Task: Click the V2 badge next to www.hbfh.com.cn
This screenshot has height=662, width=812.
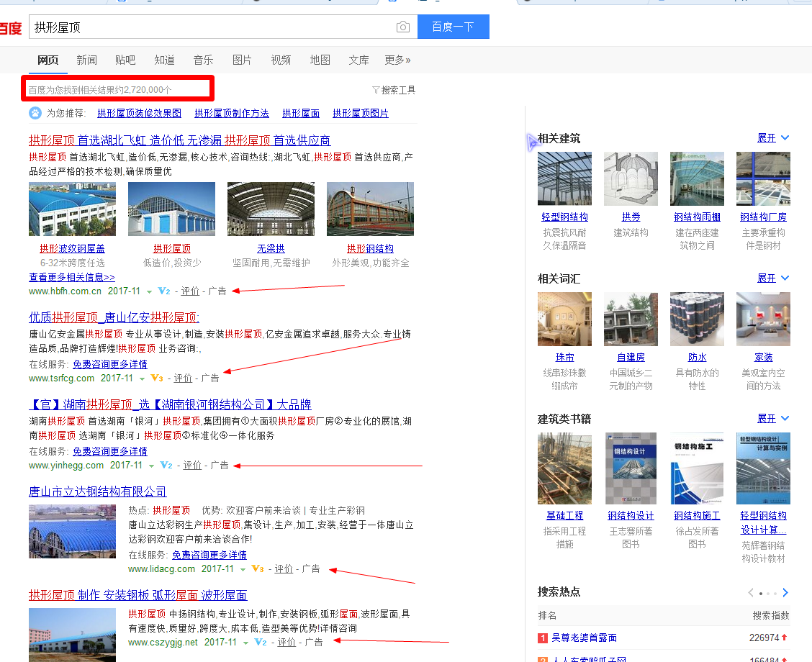Action: point(164,291)
